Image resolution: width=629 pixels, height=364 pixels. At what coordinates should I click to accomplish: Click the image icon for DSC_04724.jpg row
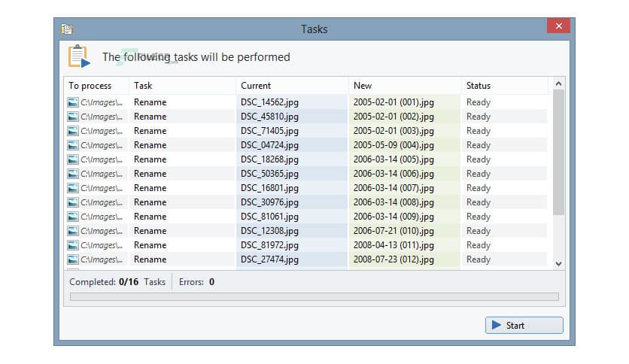pyautogui.click(x=73, y=145)
